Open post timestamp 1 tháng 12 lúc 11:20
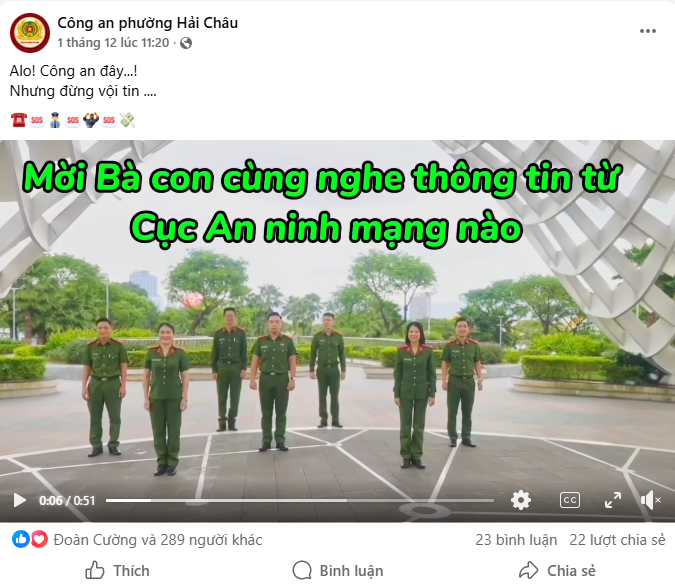Image resolution: width=675 pixels, height=586 pixels. (x=113, y=43)
